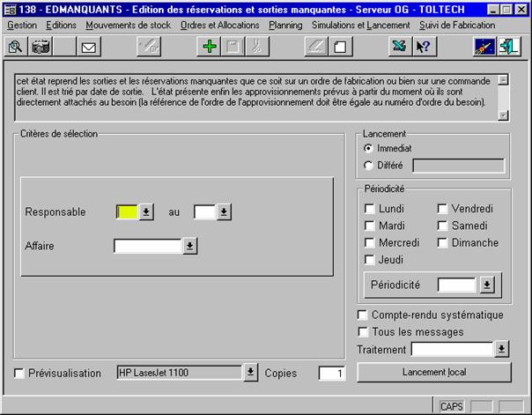
Task: Open the envelope messages icon
Action: pos(88,47)
